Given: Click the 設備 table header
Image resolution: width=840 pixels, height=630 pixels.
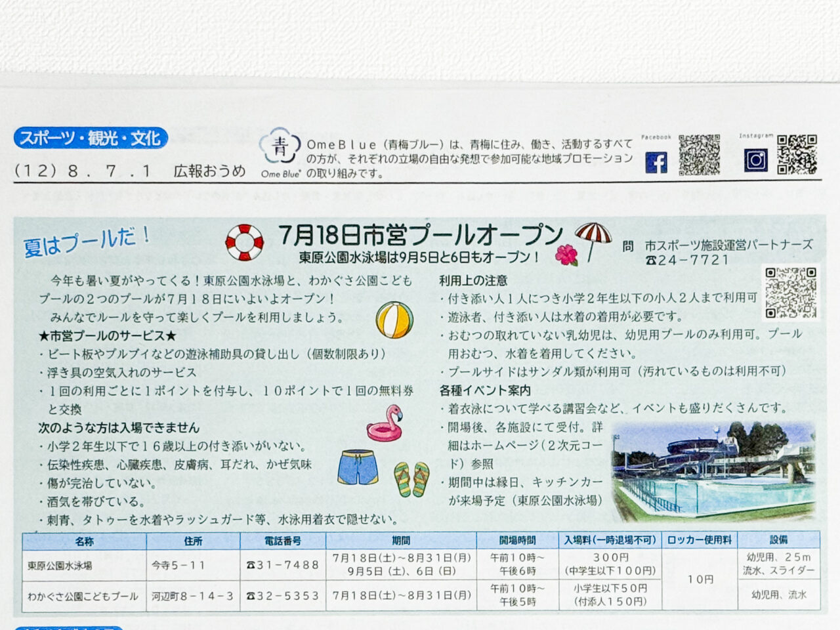Looking at the screenshot, I should tap(779, 539).
